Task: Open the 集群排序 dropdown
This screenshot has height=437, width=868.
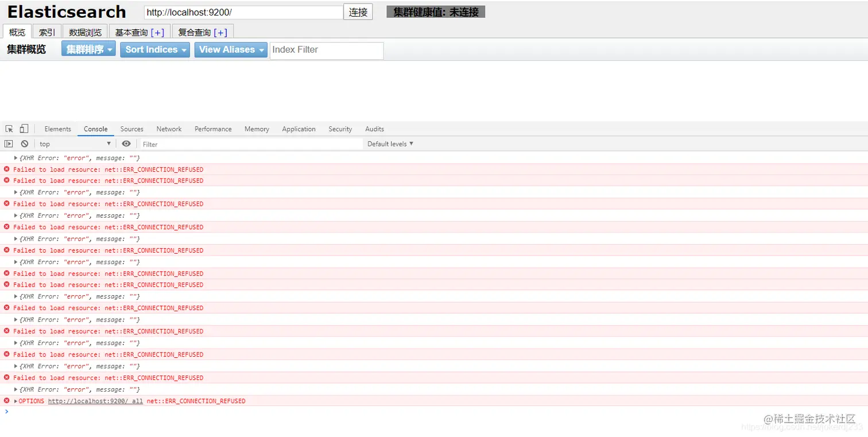Action: click(x=88, y=49)
